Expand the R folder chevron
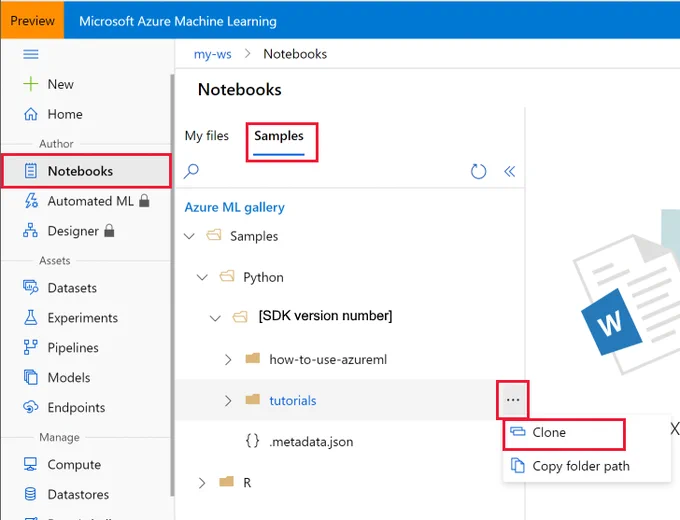Screen dimensions: 680x520 point(202,483)
